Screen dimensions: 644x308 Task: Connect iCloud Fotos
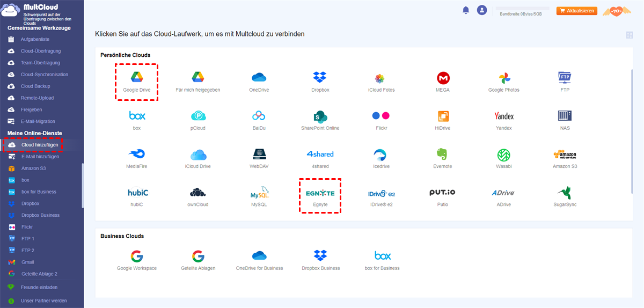(379, 78)
